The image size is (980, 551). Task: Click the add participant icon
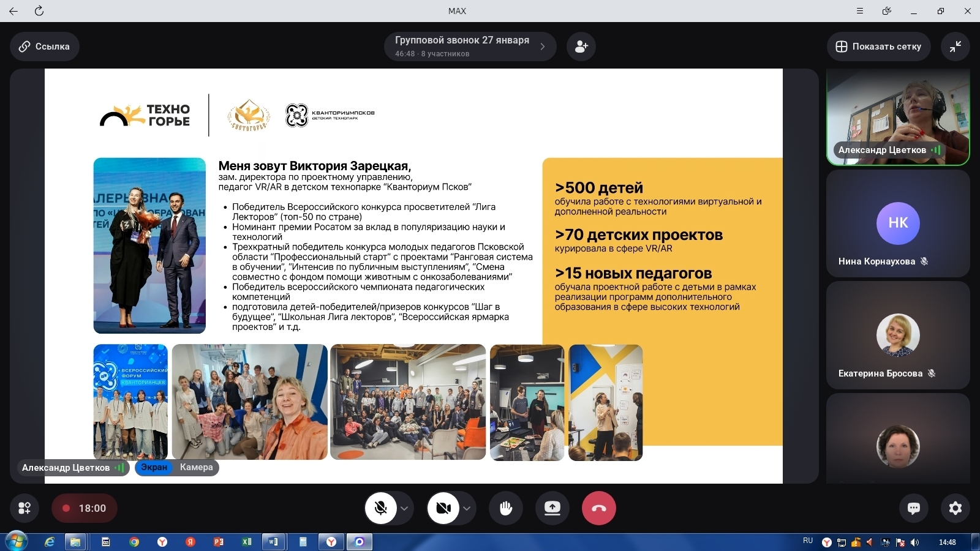pyautogui.click(x=581, y=47)
